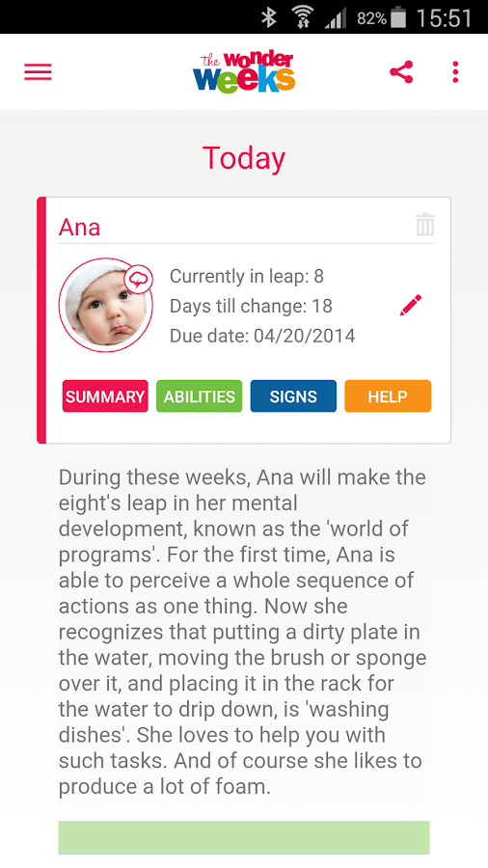488x868 pixels.
Task: Switch to the ABILITIES section
Action: pyautogui.click(x=200, y=395)
